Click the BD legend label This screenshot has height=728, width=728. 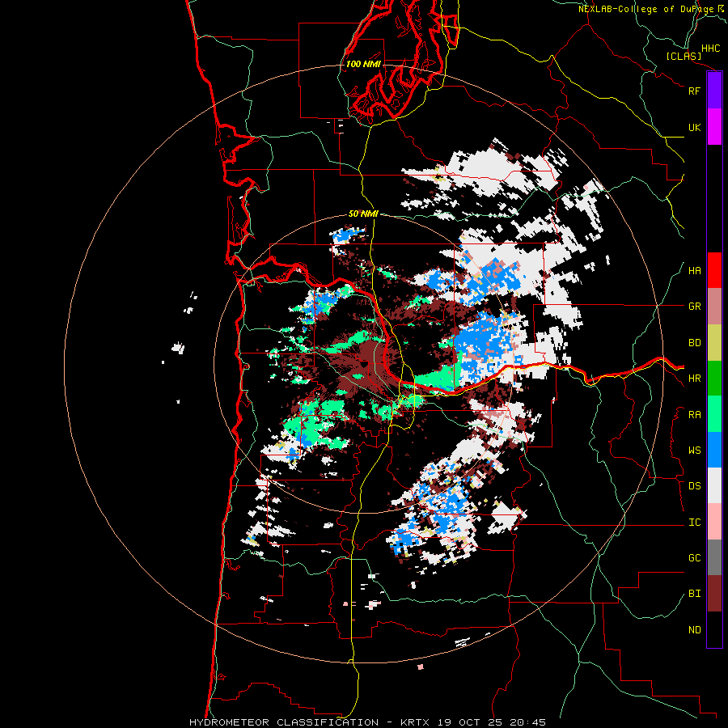coord(694,343)
